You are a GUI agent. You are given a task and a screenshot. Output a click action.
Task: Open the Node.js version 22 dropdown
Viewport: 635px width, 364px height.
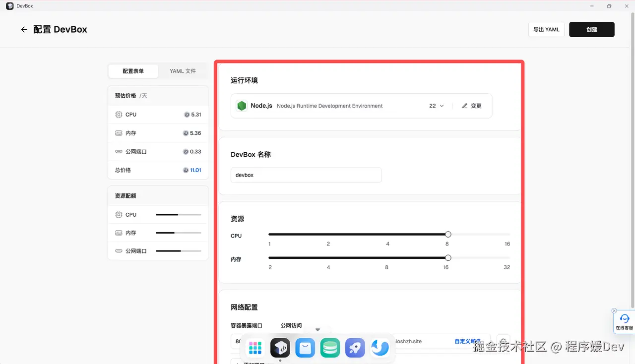click(437, 106)
